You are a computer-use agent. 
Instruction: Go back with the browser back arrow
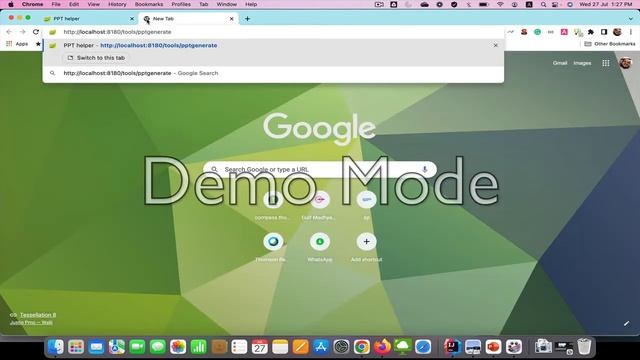coord(9,32)
